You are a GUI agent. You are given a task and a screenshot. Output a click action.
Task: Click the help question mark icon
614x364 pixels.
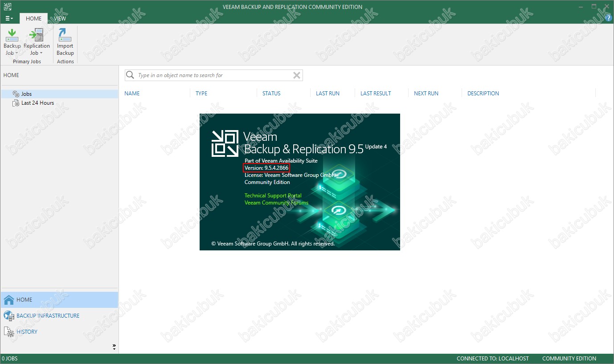[x=609, y=18]
